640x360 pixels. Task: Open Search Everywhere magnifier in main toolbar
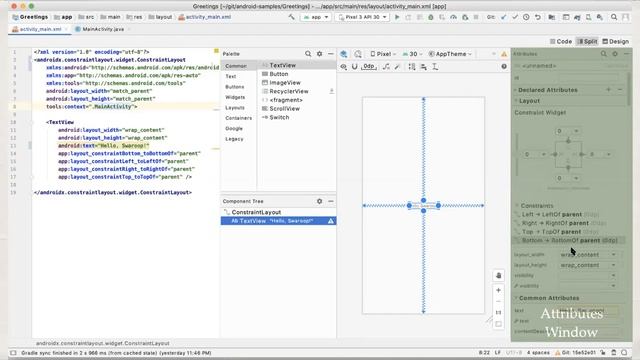[614, 17]
